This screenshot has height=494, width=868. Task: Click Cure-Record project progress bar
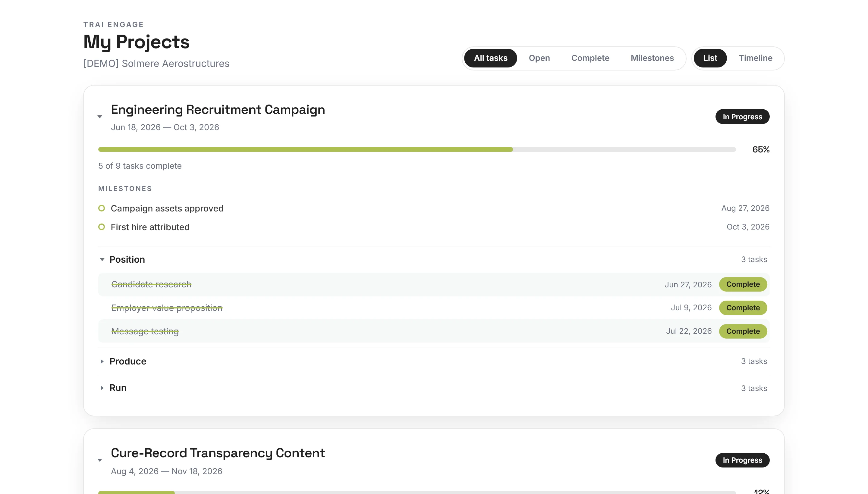[x=417, y=492]
